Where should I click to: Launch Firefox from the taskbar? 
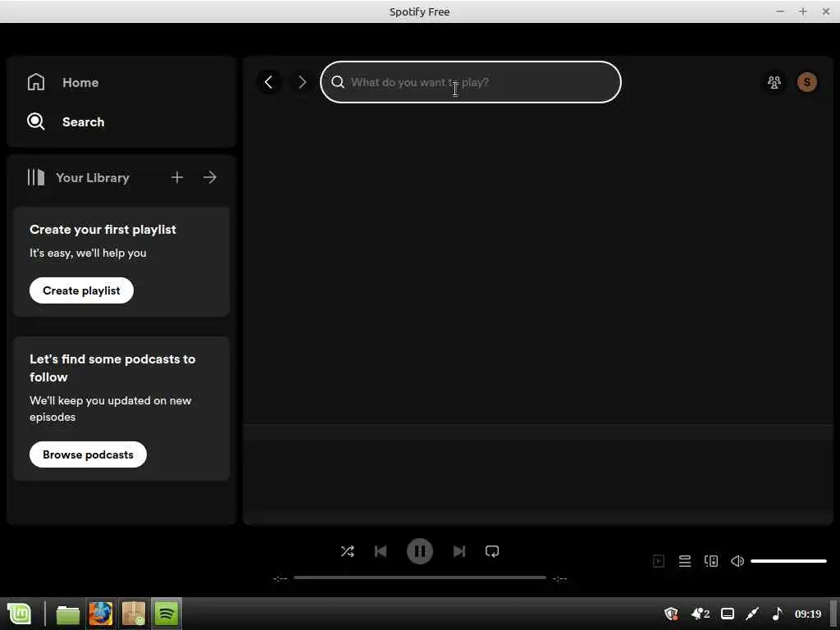[x=101, y=614]
